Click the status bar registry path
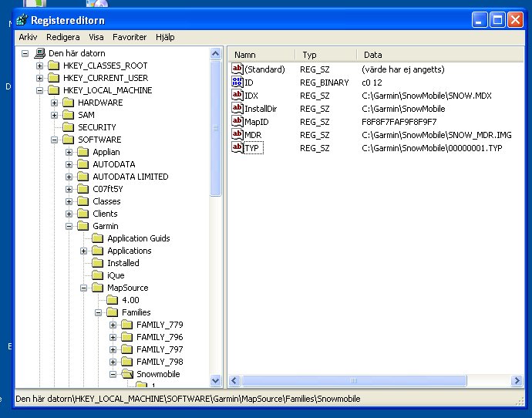The image size is (532, 418). (x=188, y=399)
